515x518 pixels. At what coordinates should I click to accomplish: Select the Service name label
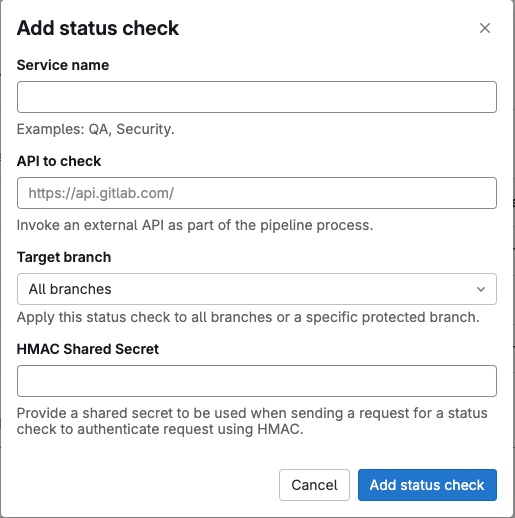click(63, 65)
